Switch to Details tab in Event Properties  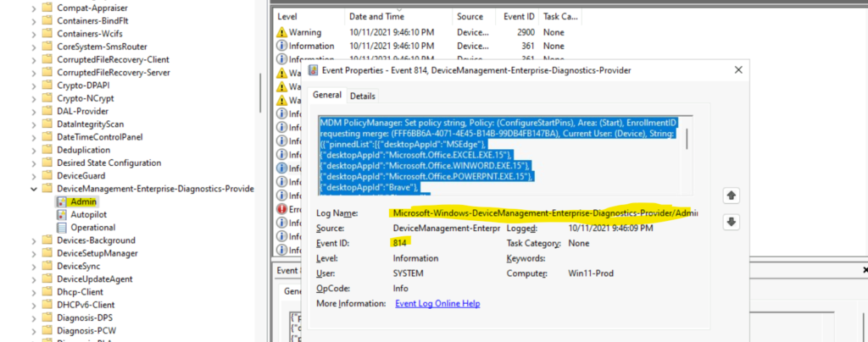[363, 97]
